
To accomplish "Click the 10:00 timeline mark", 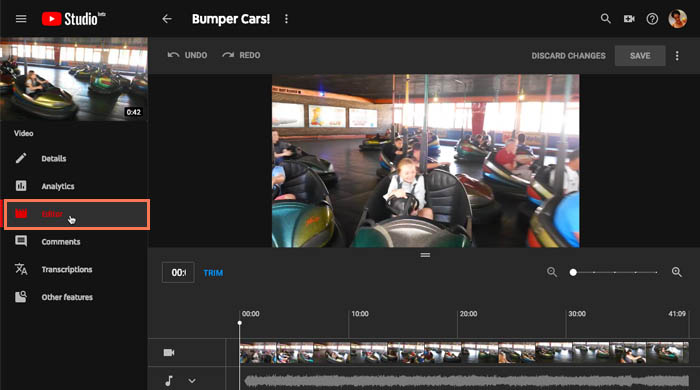I will pyautogui.click(x=360, y=314).
